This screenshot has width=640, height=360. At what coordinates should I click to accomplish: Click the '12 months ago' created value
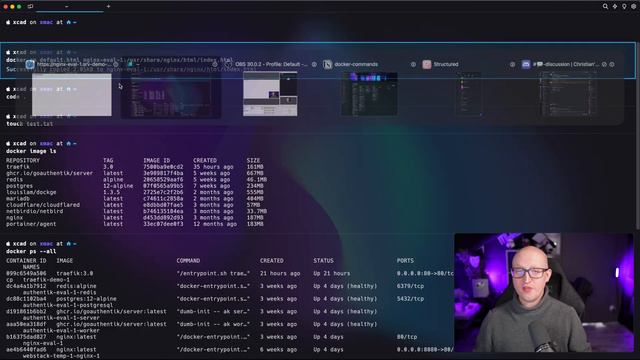click(215, 224)
